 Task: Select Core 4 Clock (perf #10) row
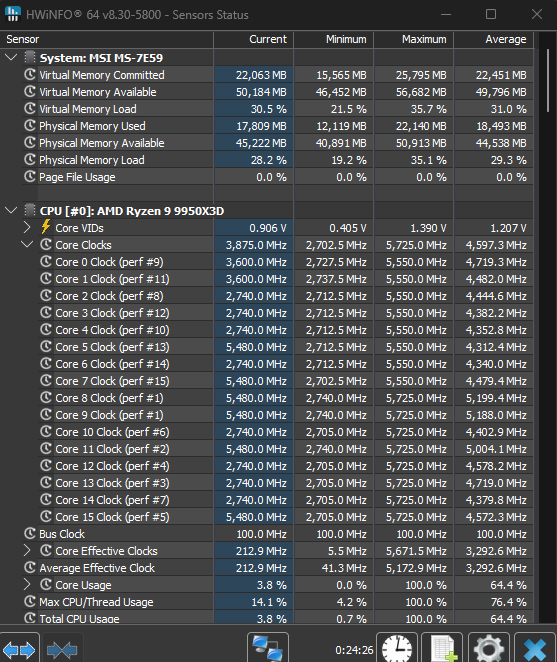coord(286,330)
